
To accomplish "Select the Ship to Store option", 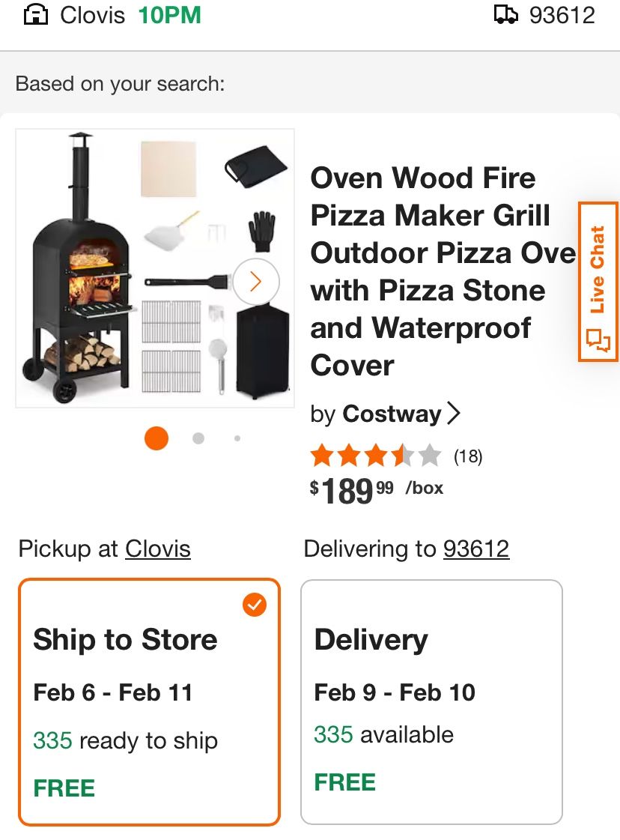I will click(x=149, y=701).
